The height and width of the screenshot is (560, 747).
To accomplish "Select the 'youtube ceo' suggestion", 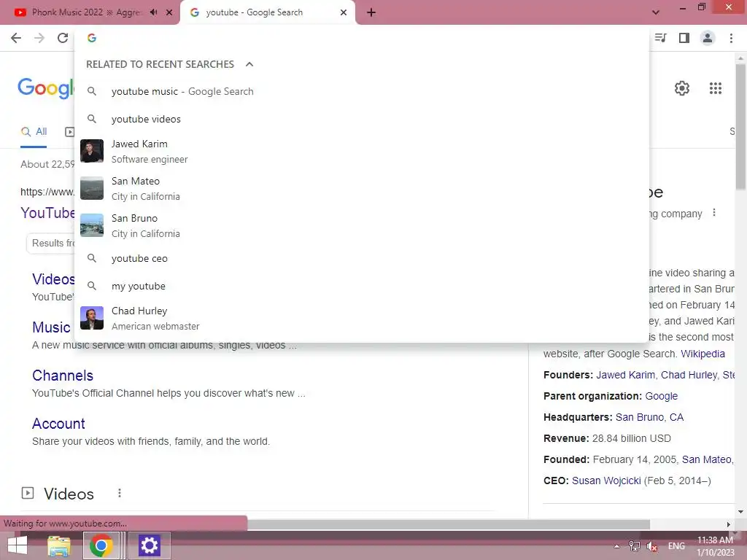I will [x=362, y=259].
